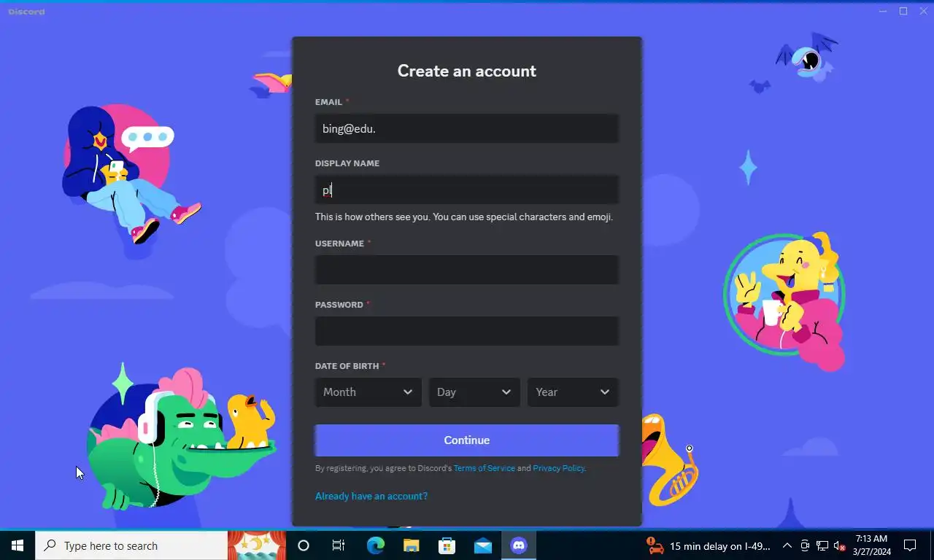Click Discord icon in taskbar

(519, 545)
